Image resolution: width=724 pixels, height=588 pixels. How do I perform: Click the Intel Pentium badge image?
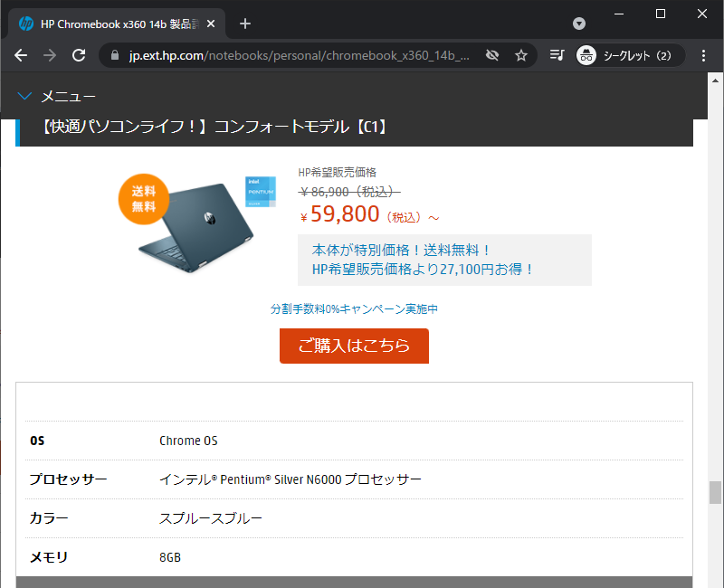[x=261, y=192]
